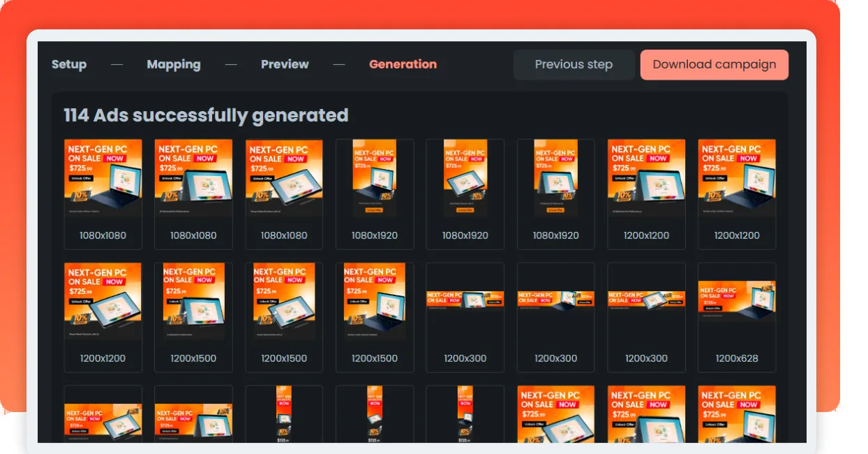
Task: View the third 1200x300 banner ad
Action: [647, 317]
